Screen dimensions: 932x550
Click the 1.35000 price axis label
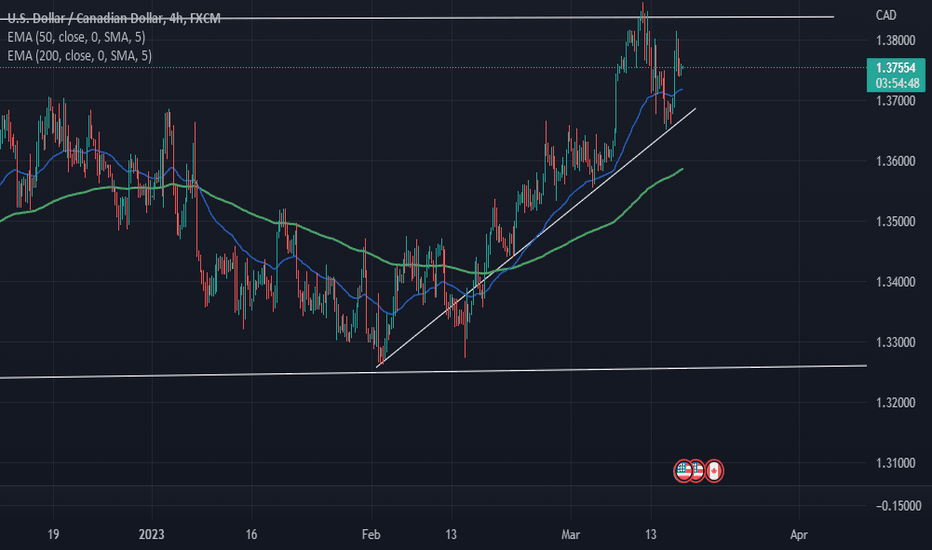point(896,221)
